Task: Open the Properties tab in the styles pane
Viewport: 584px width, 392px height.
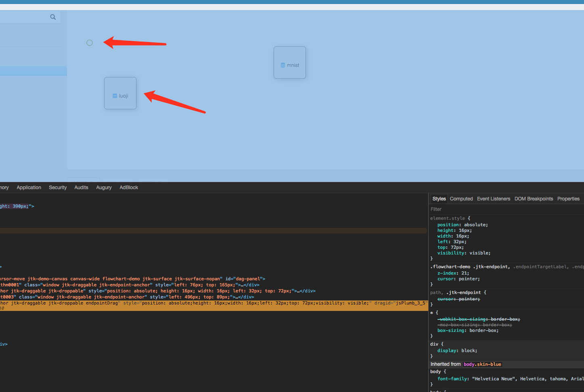Action: click(568, 198)
